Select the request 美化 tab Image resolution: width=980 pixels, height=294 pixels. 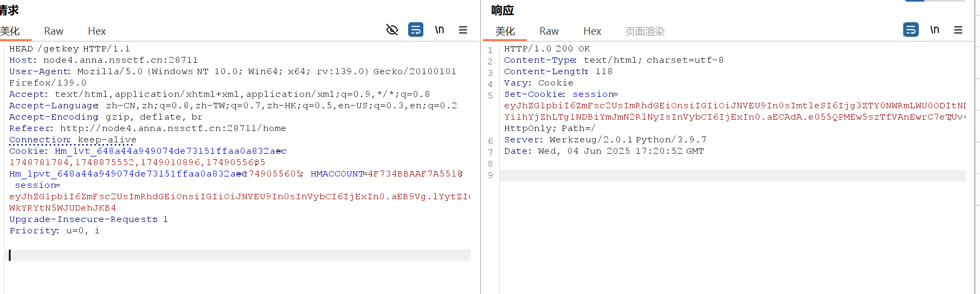(x=10, y=31)
